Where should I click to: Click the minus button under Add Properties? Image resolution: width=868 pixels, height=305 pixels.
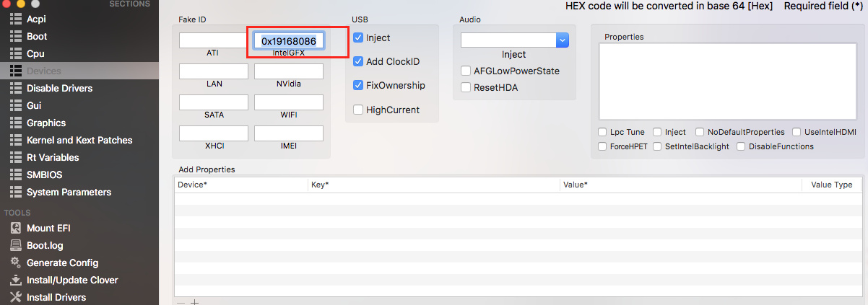(x=181, y=302)
